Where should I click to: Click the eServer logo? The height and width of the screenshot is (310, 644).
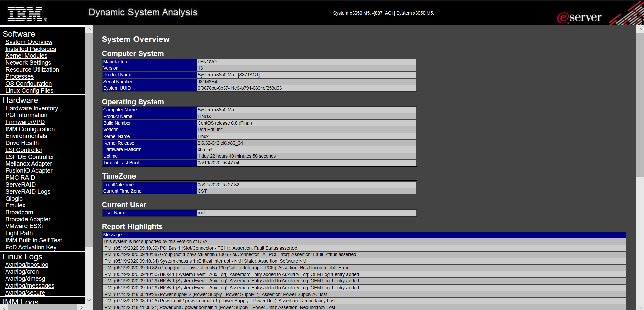[x=580, y=17]
